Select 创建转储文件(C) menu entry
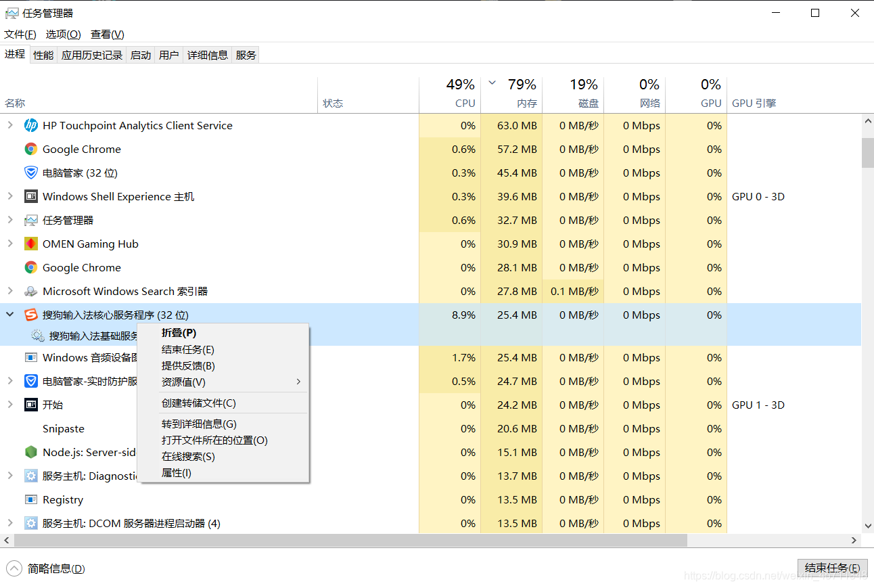This screenshot has width=874, height=588. tap(223, 403)
